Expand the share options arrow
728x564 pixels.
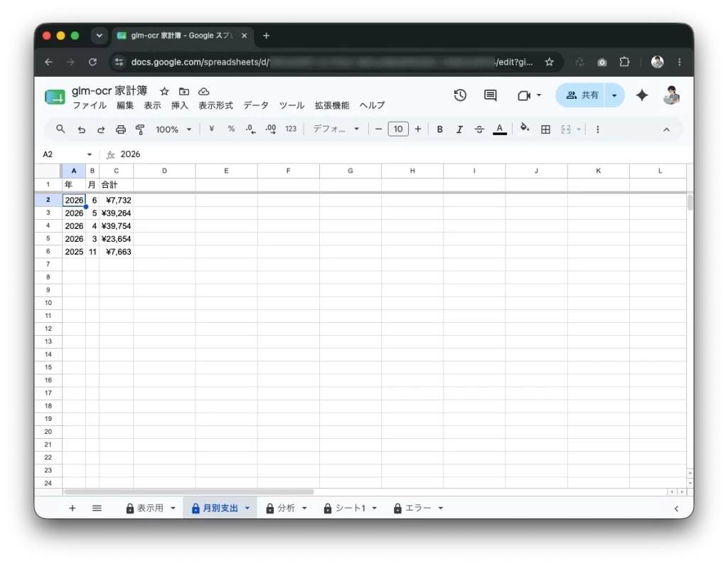pyautogui.click(x=614, y=95)
